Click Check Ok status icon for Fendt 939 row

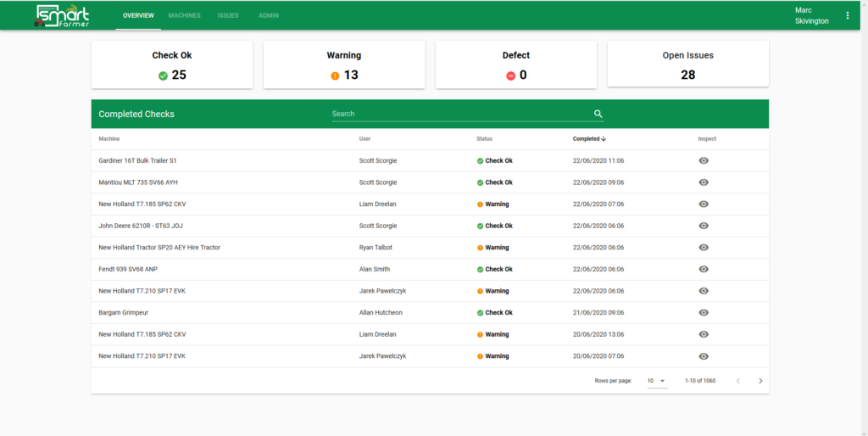pos(480,269)
